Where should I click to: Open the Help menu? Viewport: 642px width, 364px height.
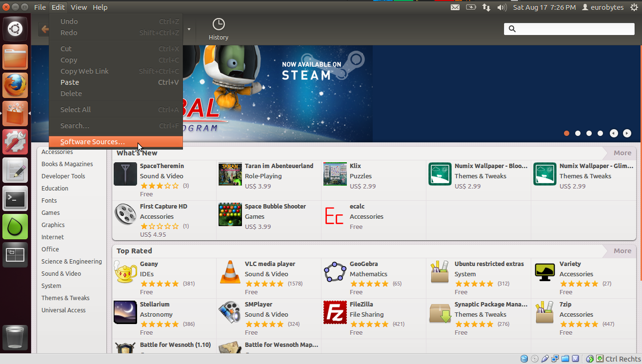(x=100, y=7)
